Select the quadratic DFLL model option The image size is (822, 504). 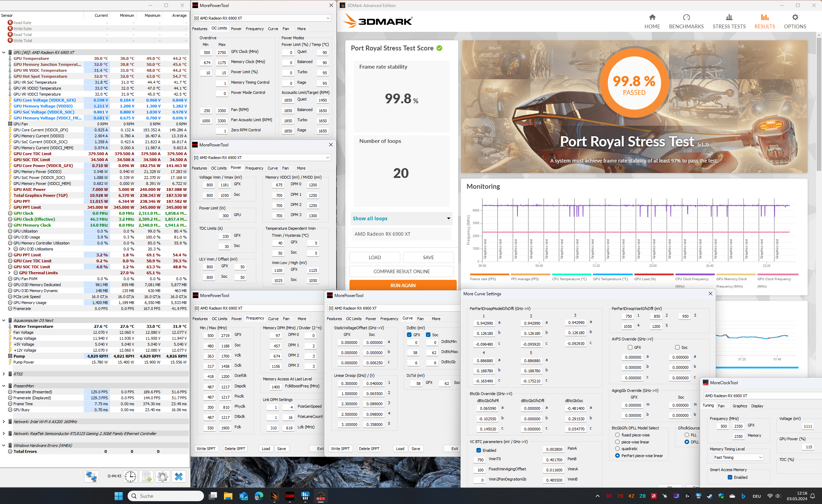click(618, 449)
